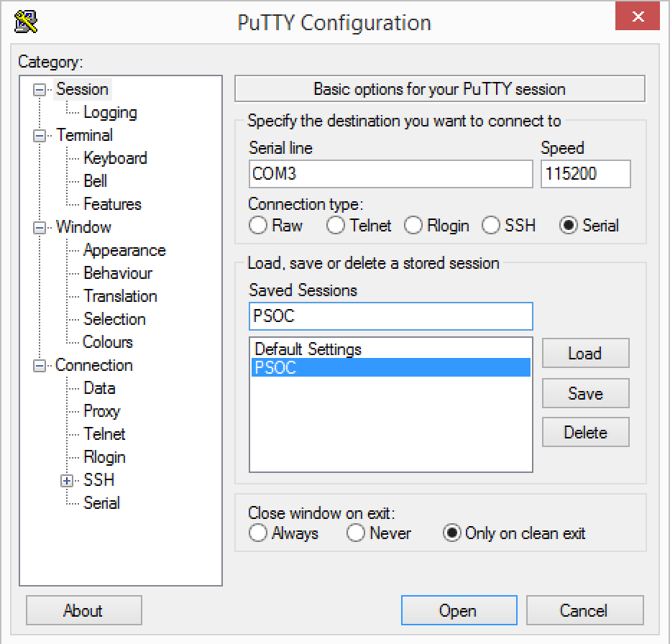Open the Logging category

click(x=109, y=113)
